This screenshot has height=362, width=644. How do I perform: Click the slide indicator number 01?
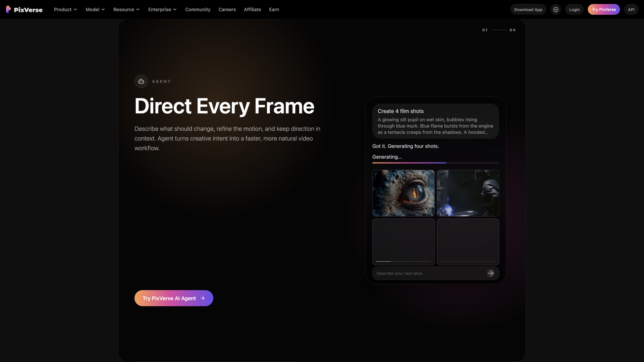(x=485, y=30)
